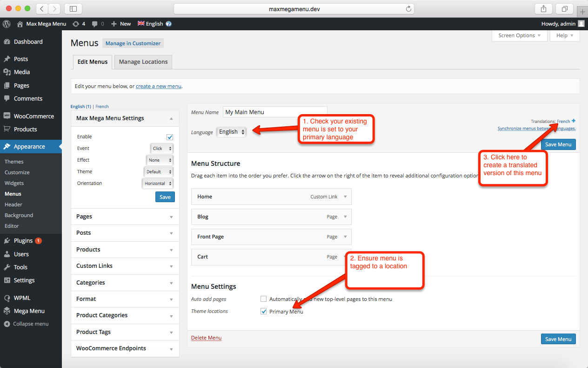Image resolution: width=588 pixels, height=368 pixels.
Task: Open Plugins from the sidebar
Action: 23,241
